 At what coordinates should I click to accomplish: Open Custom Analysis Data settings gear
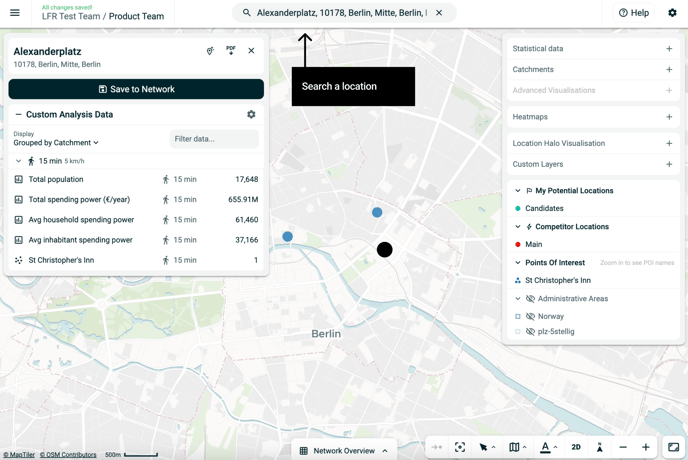251,115
